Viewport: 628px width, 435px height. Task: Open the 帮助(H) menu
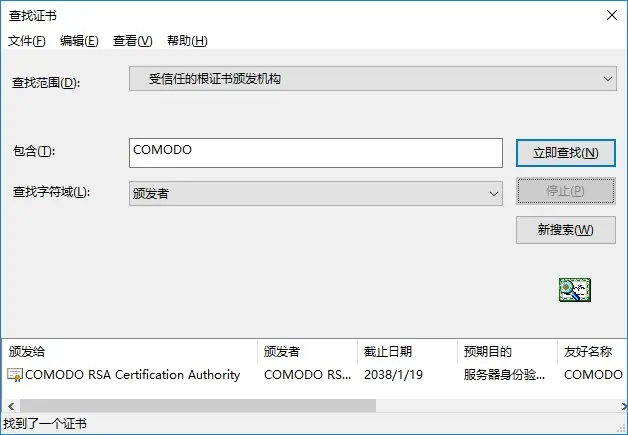pyautogui.click(x=187, y=40)
